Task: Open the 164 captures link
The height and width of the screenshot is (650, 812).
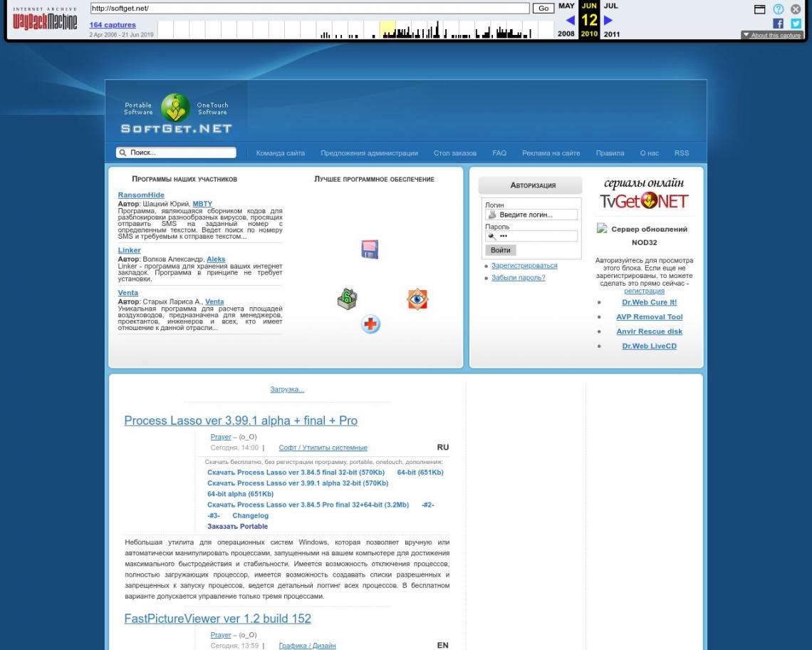Action: click(113, 25)
